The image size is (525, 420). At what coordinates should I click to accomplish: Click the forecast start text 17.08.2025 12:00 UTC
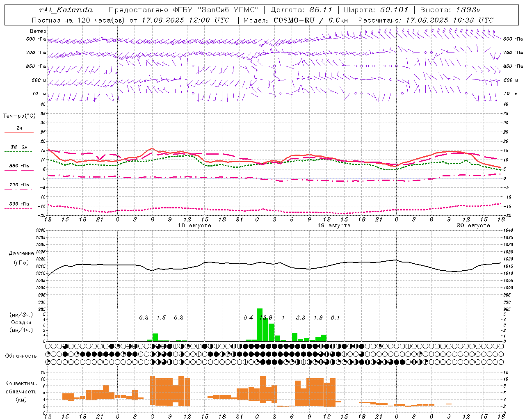[x=185, y=20]
